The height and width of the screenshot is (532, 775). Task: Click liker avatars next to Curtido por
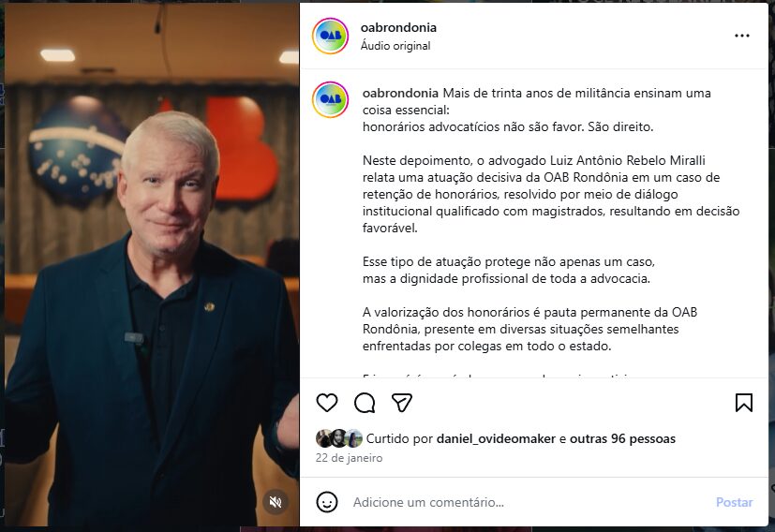pyautogui.click(x=339, y=438)
